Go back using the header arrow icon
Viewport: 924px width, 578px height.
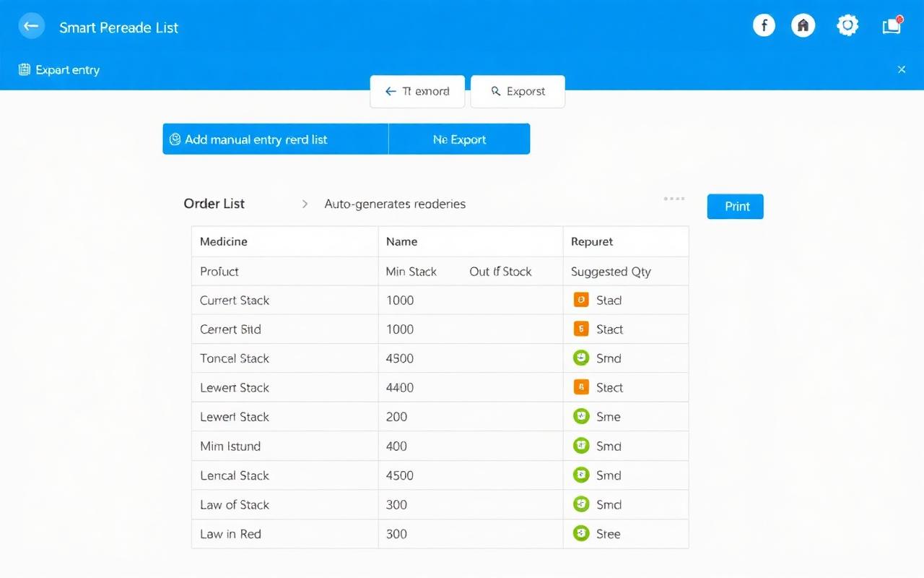tap(31, 27)
